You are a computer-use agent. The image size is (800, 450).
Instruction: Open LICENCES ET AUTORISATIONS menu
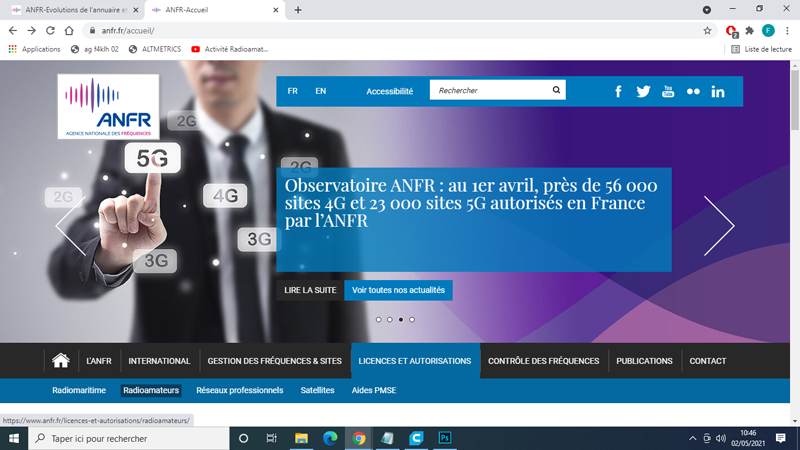pyautogui.click(x=415, y=361)
